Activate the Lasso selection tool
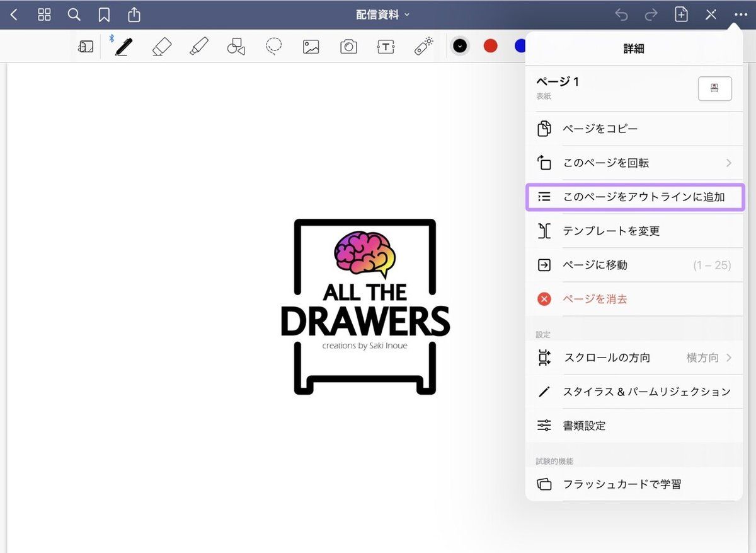 pyautogui.click(x=273, y=45)
